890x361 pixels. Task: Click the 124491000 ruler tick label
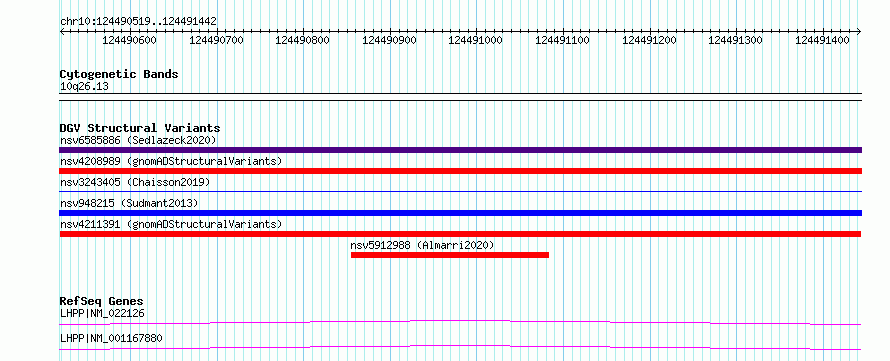click(476, 40)
